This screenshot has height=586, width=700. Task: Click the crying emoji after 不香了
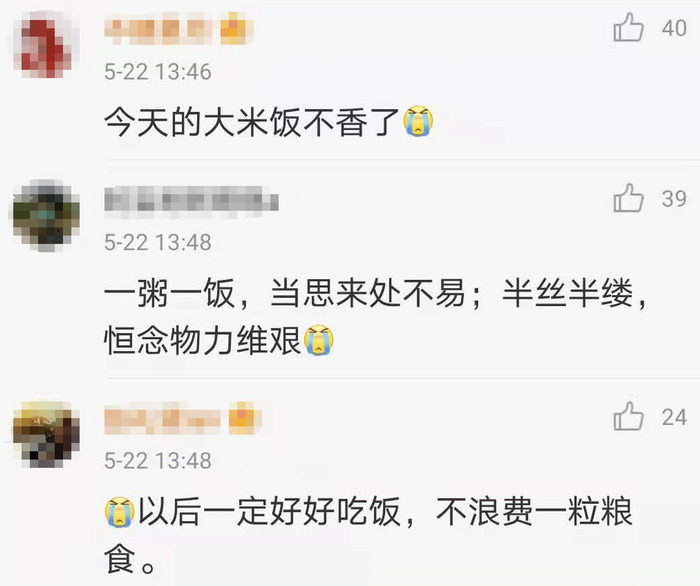click(418, 121)
